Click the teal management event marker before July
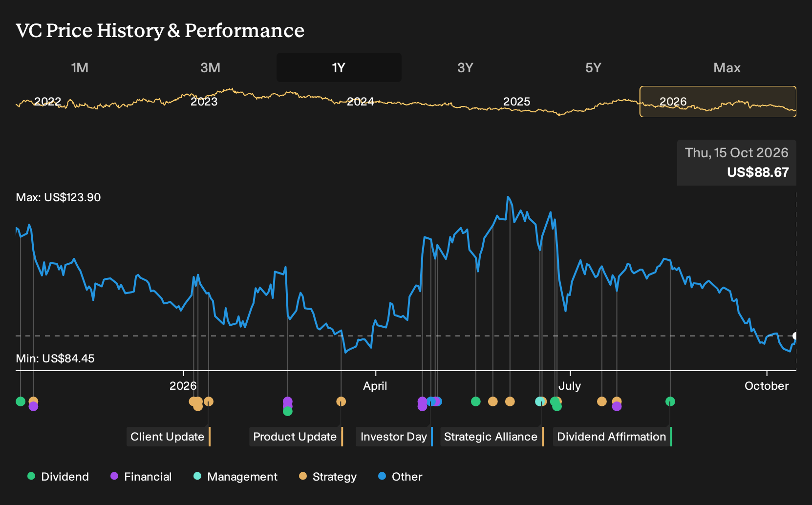The height and width of the screenshot is (505, 812). pos(539,401)
